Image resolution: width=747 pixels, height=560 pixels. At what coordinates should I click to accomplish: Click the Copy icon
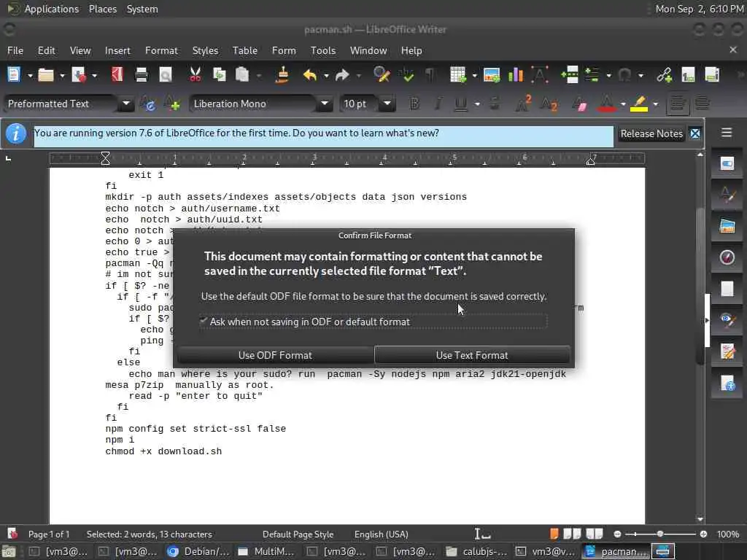pos(219,75)
